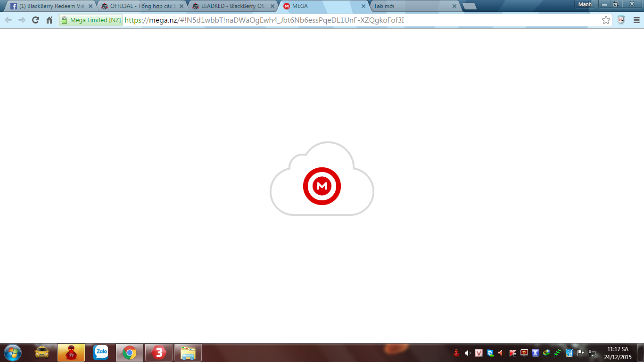The width and height of the screenshot is (644, 362).
Task: Open the taxi app in taskbar
Action: (x=42, y=353)
